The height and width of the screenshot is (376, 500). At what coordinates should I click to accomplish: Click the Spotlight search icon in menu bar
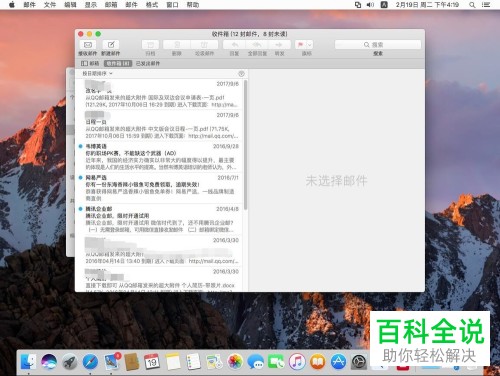[x=472, y=5]
